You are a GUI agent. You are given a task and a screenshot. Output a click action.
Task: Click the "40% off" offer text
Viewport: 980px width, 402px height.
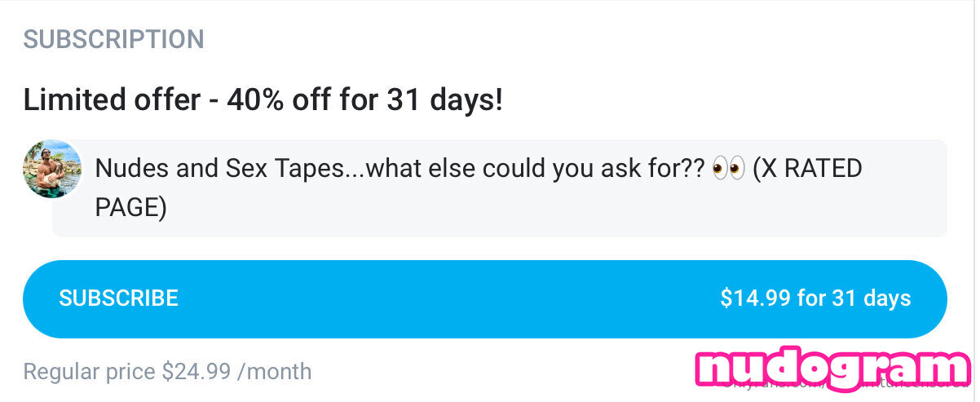tap(283, 100)
